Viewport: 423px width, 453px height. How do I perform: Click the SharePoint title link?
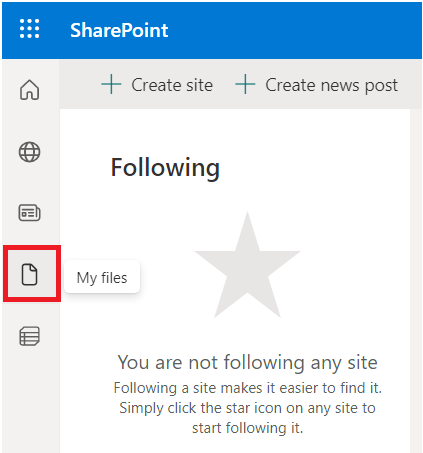(119, 30)
